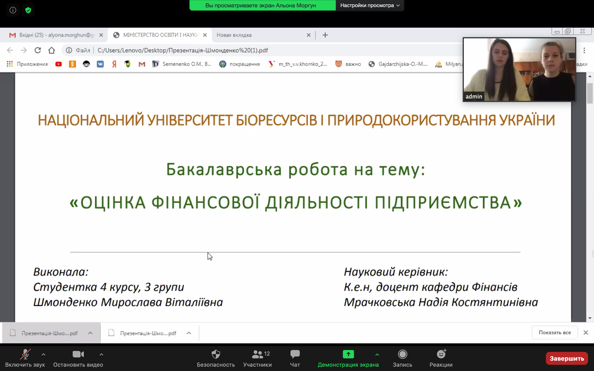
Task: Open Настройки просмотра dropdown
Action: pos(369,5)
